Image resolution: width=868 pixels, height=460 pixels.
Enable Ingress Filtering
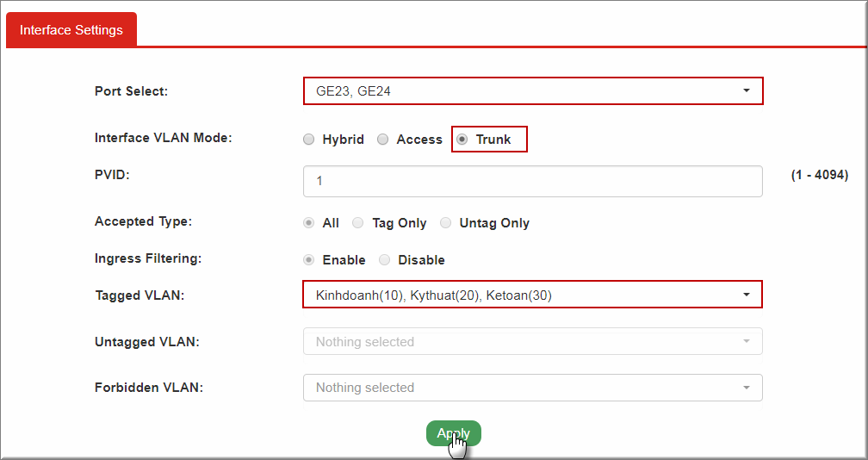309,260
